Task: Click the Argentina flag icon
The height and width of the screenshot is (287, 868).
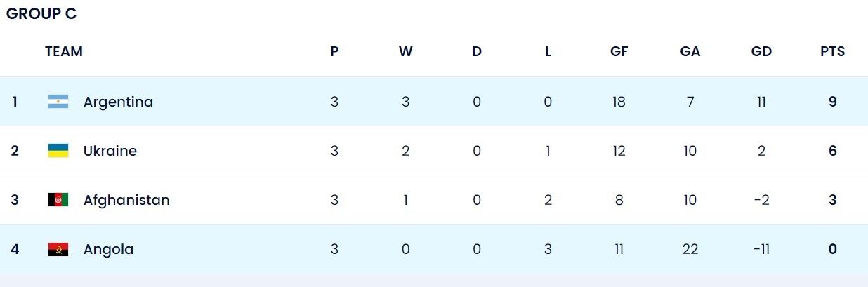Action: point(58,102)
